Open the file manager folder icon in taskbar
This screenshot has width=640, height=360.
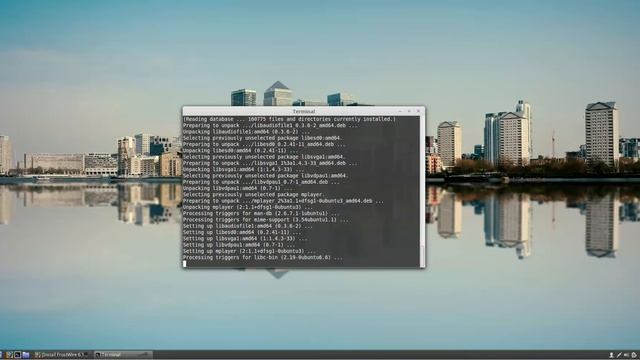pos(26,355)
